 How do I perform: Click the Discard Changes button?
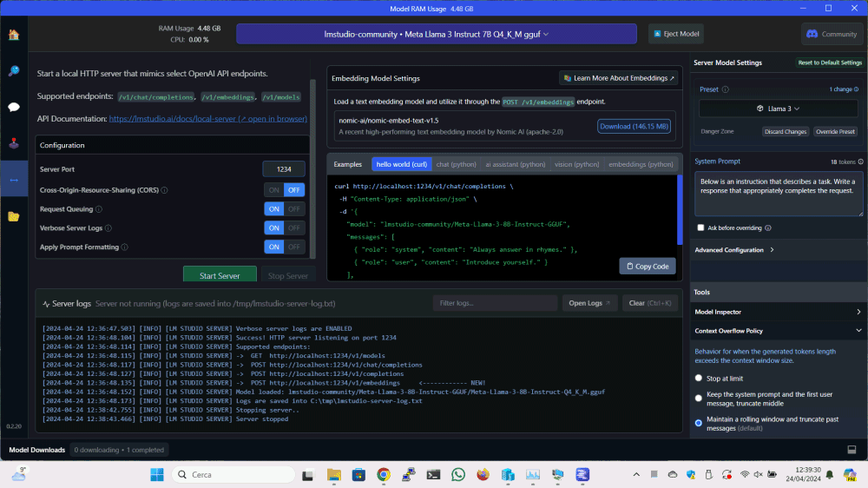(785, 132)
